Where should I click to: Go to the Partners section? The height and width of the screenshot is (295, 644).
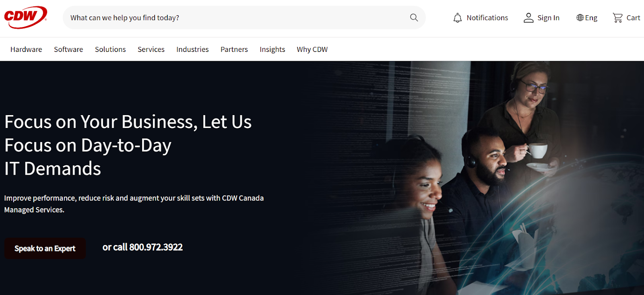[x=234, y=50]
